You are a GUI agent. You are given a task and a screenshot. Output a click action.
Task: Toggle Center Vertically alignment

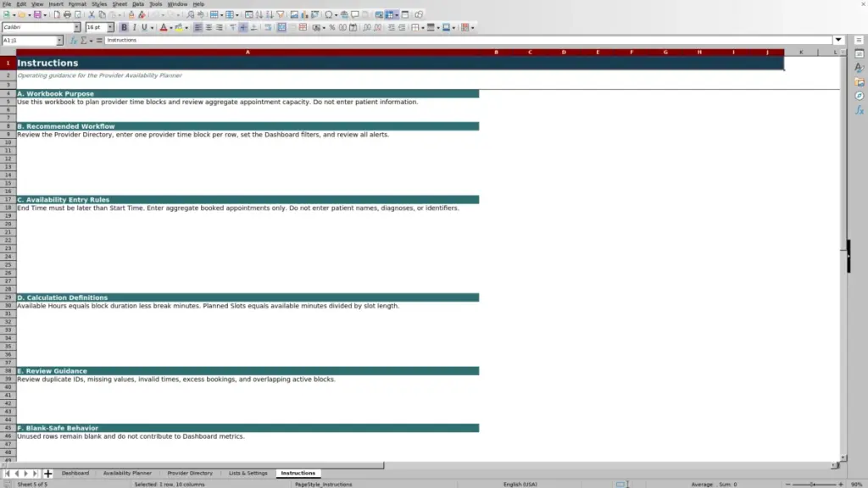click(243, 28)
